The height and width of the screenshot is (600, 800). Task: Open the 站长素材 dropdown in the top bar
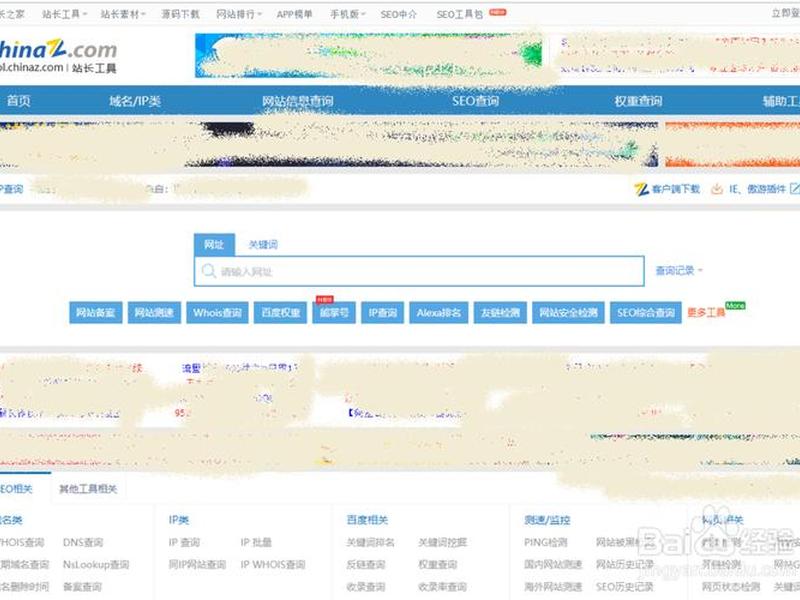point(123,14)
